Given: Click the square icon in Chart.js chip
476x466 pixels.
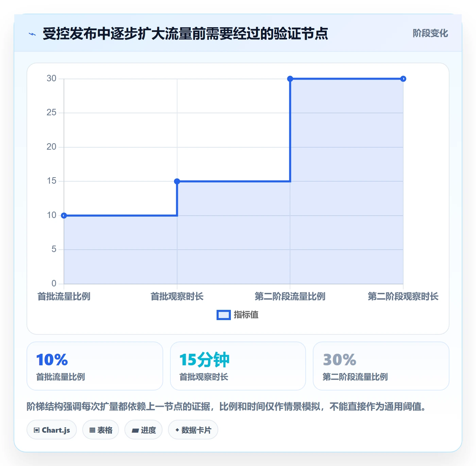Looking at the screenshot, I should pyautogui.click(x=37, y=430).
